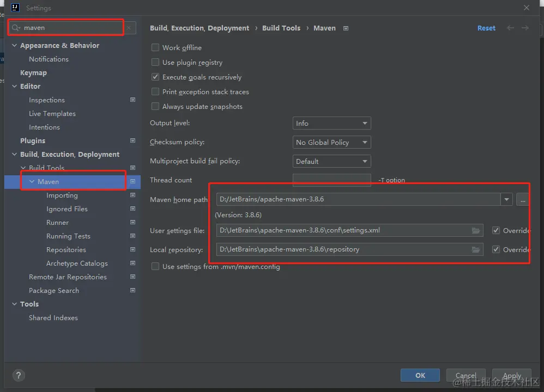The image size is (544, 392).
Task: Click the project-level icon beside Repositories
Action: point(132,249)
